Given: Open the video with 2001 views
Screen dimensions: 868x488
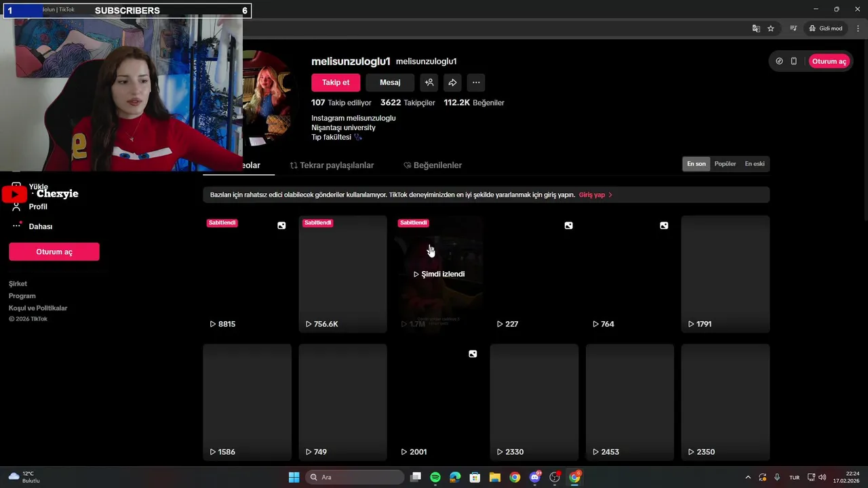Looking at the screenshot, I should tap(439, 403).
